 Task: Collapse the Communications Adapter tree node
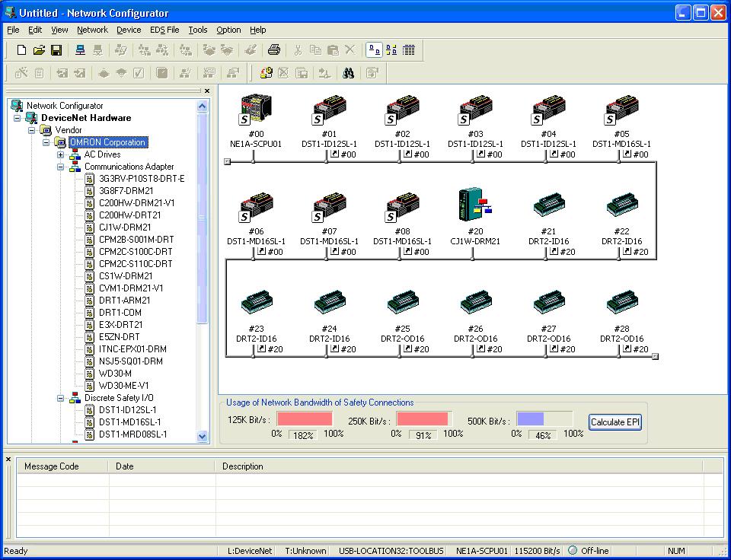click(x=61, y=167)
